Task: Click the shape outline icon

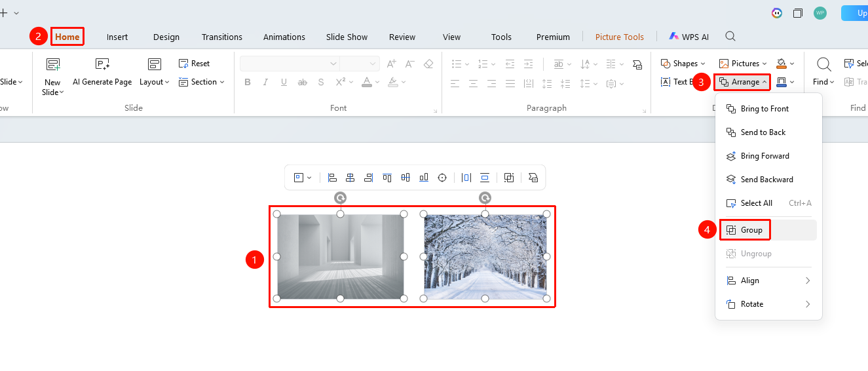Action: coord(781,82)
